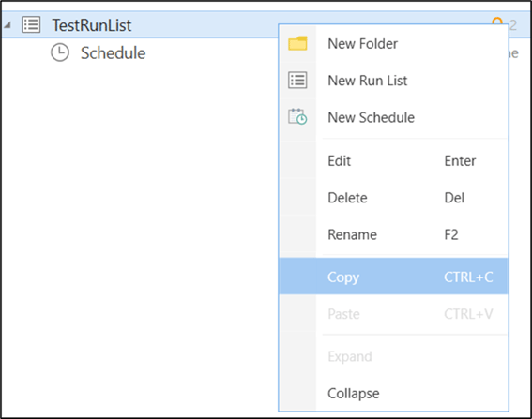Collapse the TestRunList tree arrow
Image resolution: width=532 pixels, height=419 pixels.
8,24
